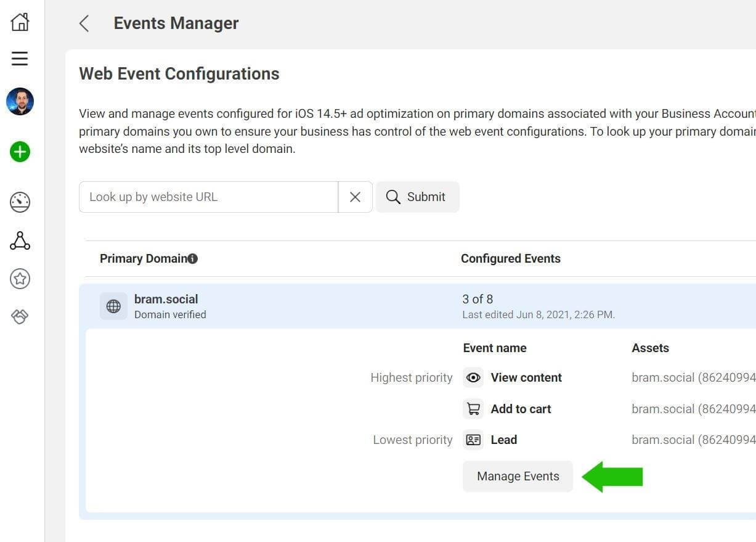This screenshot has width=756, height=542.
Task: Click the Manage Events button
Action: [x=518, y=476]
